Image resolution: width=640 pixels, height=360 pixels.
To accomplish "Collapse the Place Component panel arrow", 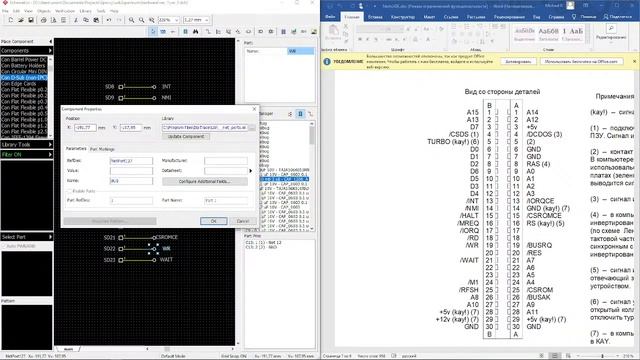I will click(x=51, y=42).
